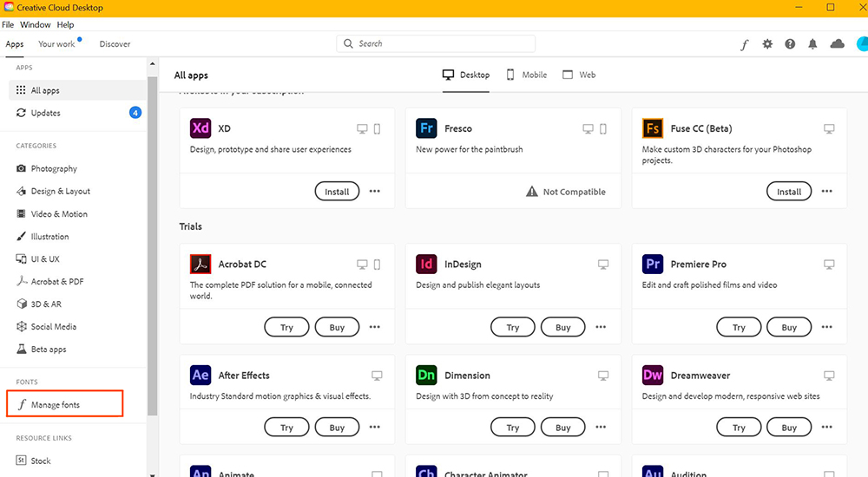Open UI & UX category

[x=45, y=259]
